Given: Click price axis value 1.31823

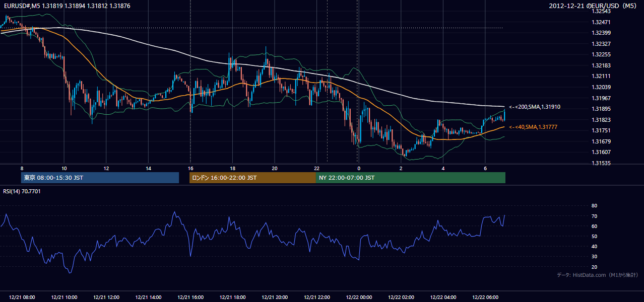Looking at the screenshot, I should [x=601, y=120].
